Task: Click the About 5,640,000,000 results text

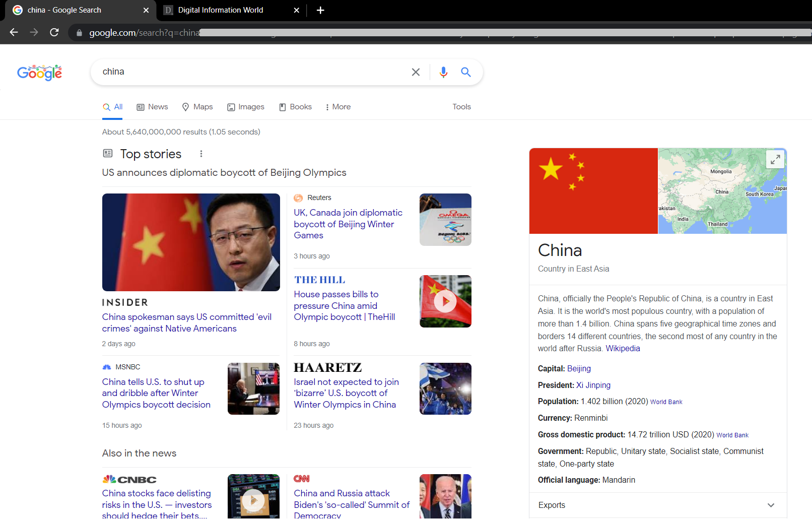Action: [x=181, y=132]
